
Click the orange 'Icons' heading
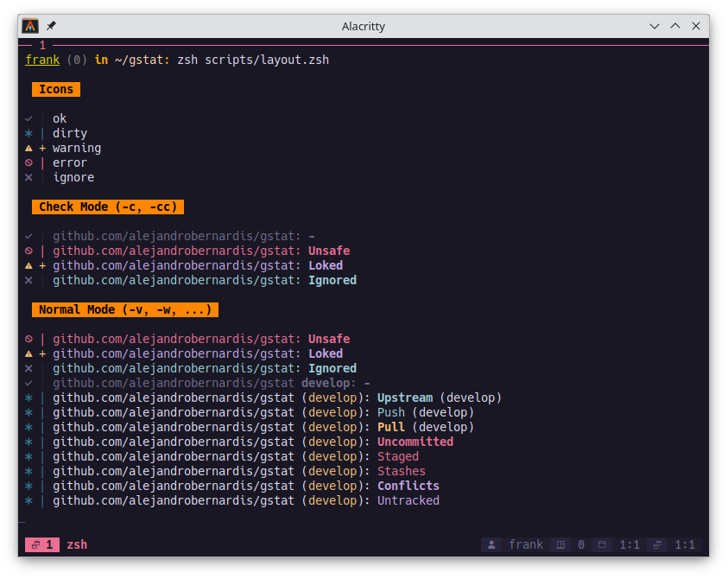tap(56, 89)
